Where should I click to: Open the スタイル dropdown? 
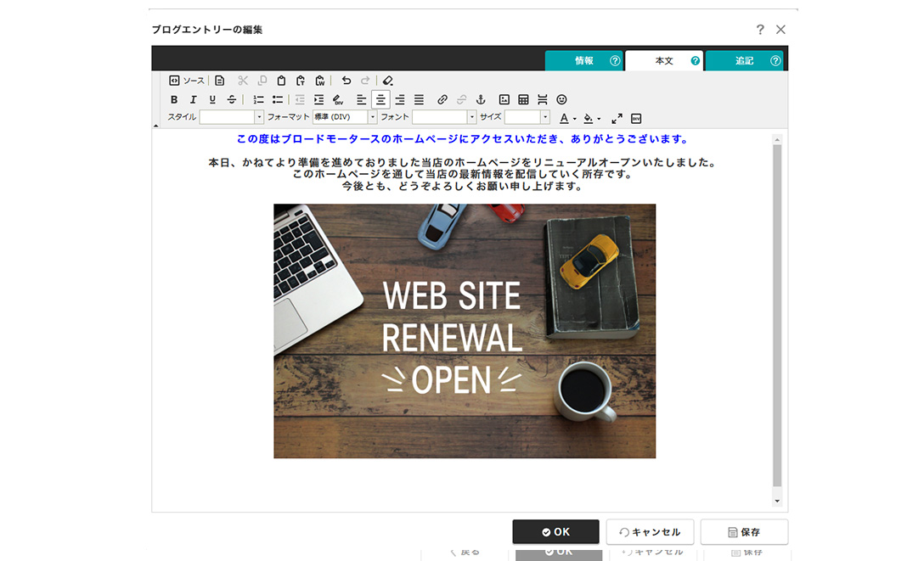232,117
